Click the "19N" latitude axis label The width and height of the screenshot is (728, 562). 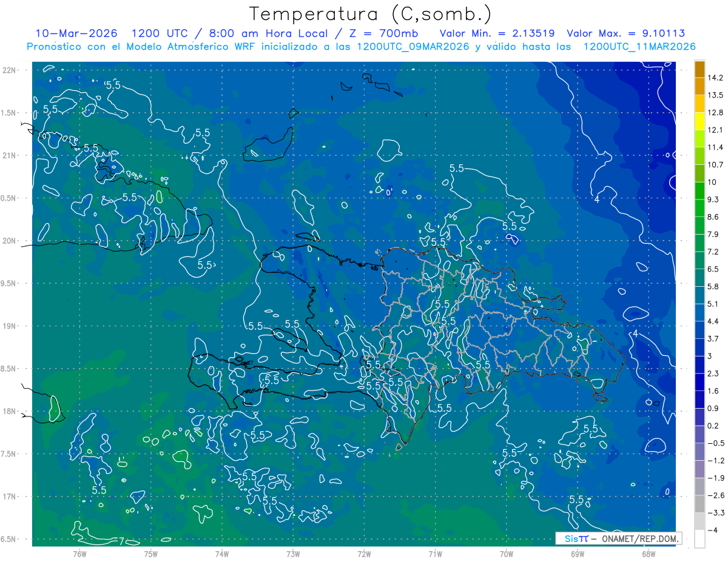[10, 326]
